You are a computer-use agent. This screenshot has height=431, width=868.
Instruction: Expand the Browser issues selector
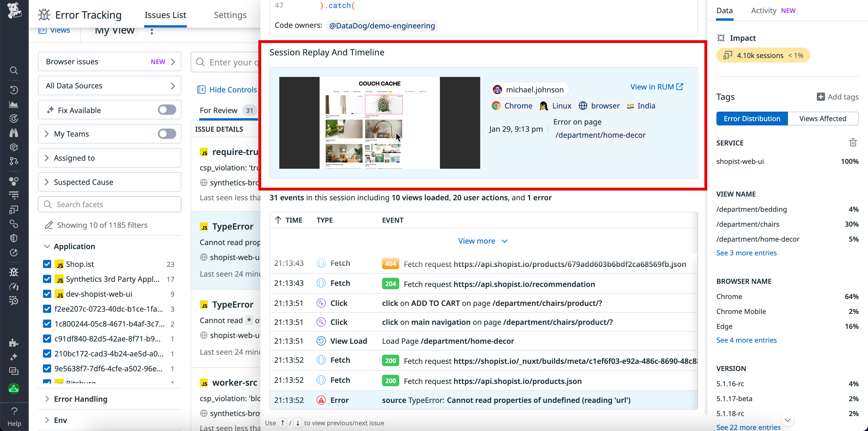pos(110,62)
